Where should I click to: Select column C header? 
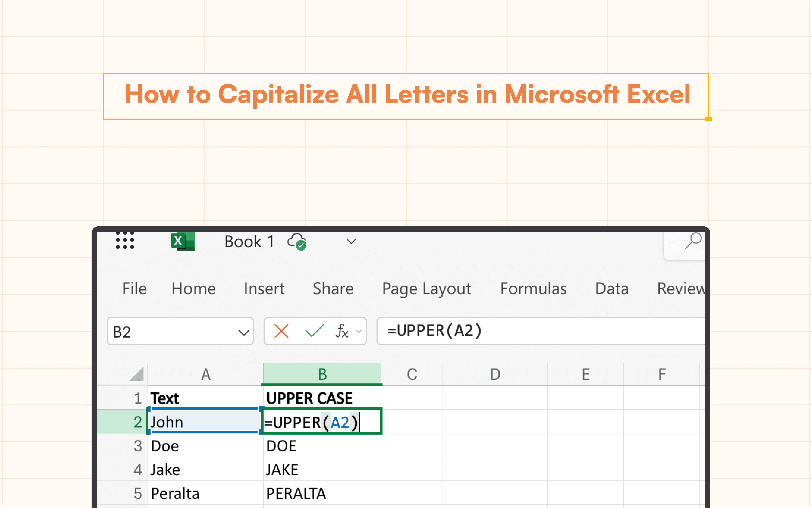click(412, 374)
